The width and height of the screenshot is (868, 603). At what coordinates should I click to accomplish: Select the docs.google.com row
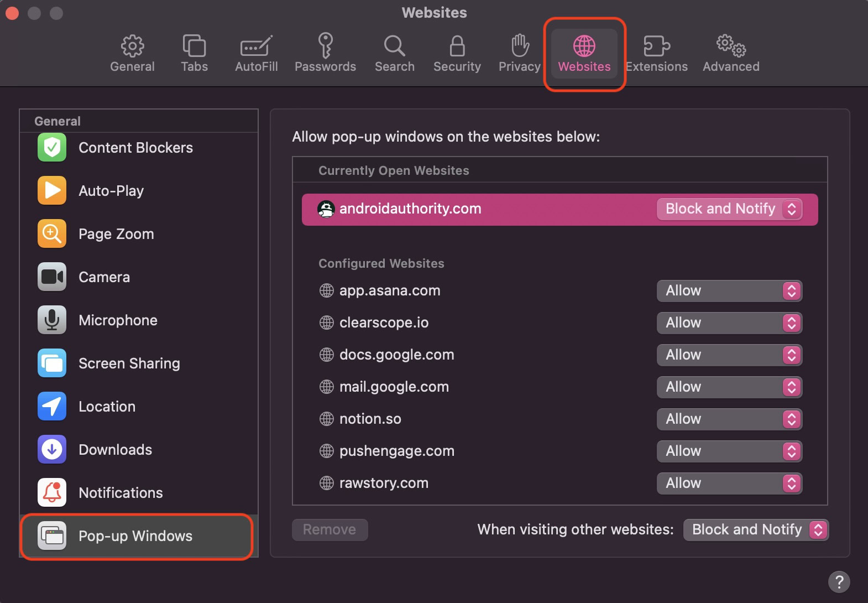point(396,355)
